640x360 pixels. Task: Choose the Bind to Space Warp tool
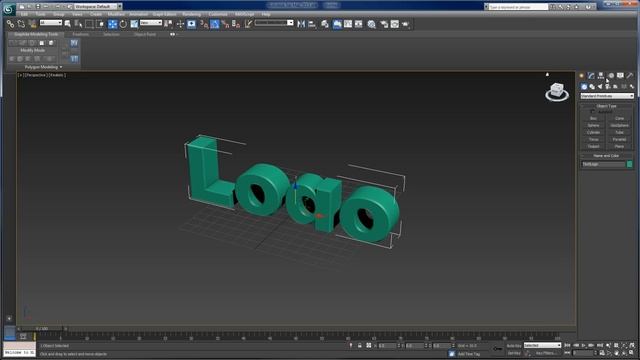click(32, 24)
